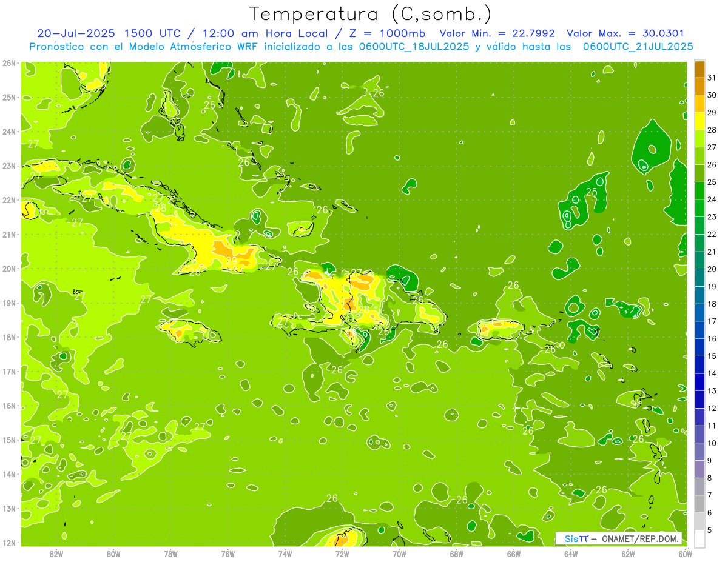This screenshot has height=562, width=728.
Task: Click the '16N' latitude axis label
Action: [8, 406]
